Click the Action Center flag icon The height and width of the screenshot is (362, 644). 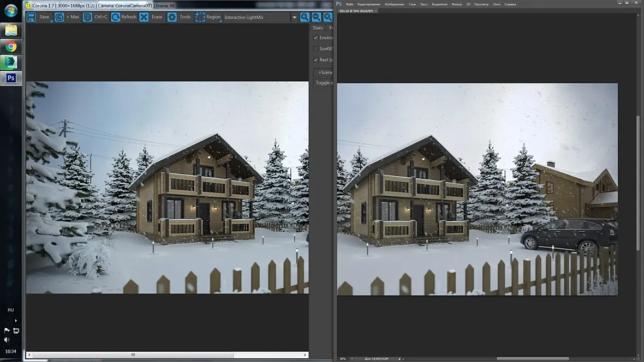point(7,330)
